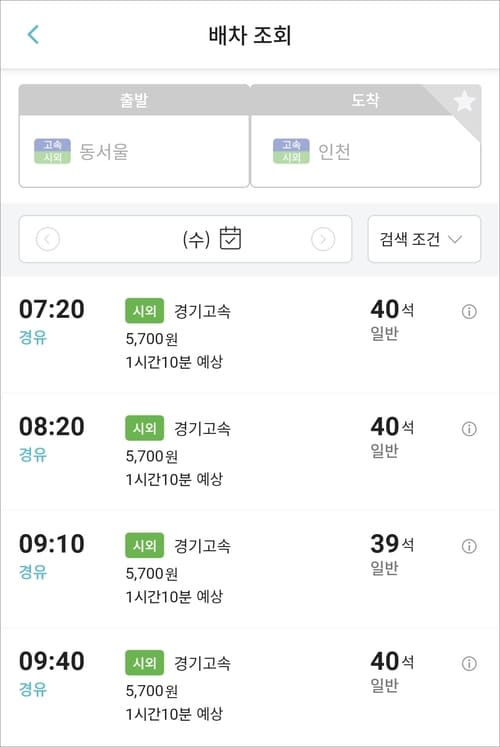The image size is (500, 747).
Task: Open info icon for 07:20 bus
Action: 469,312
